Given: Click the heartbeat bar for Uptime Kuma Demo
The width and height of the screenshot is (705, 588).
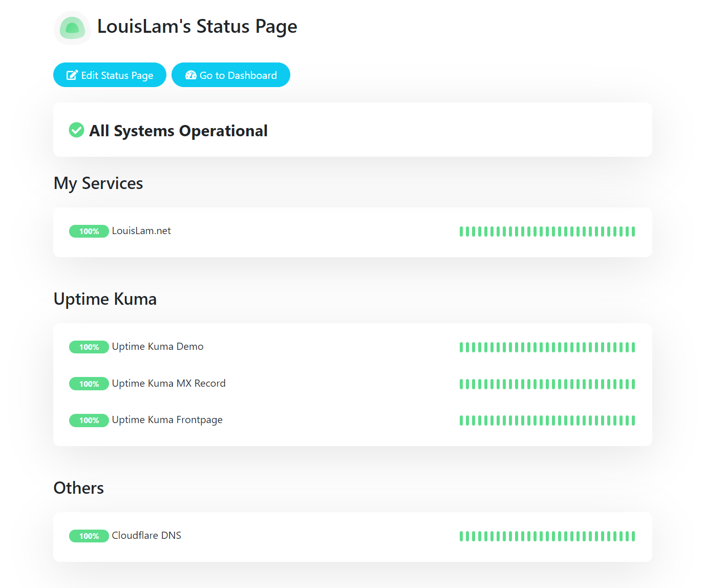Looking at the screenshot, I should pos(547,347).
